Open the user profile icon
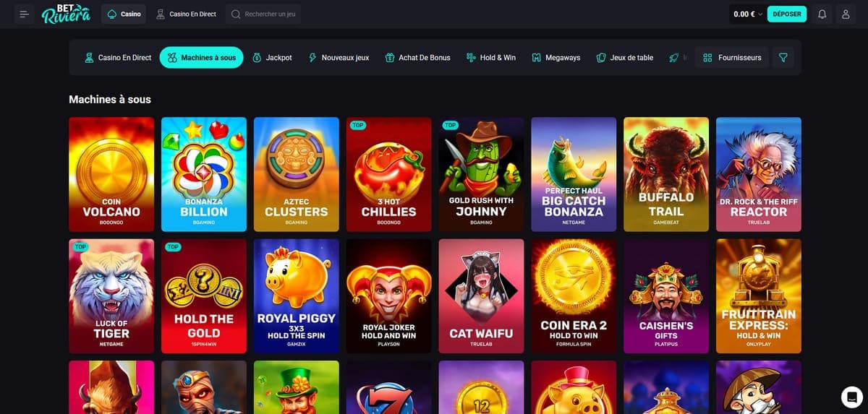The height and width of the screenshot is (414, 868). tap(846, 14)
